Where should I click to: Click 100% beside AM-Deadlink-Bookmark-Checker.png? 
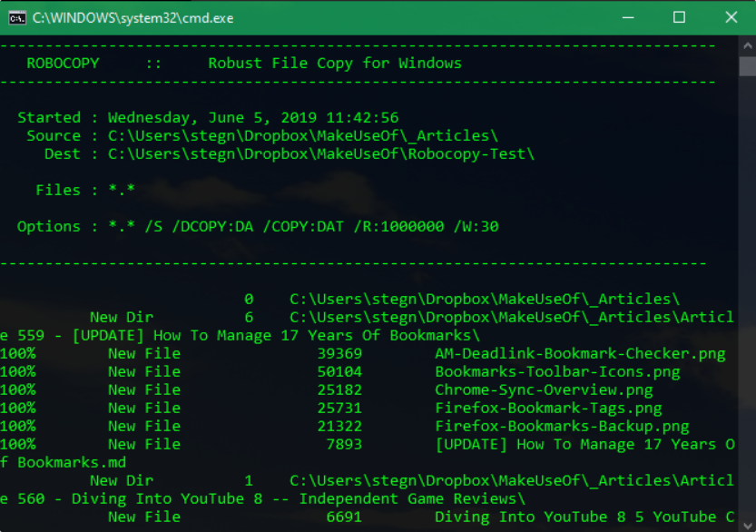(18, 353)
